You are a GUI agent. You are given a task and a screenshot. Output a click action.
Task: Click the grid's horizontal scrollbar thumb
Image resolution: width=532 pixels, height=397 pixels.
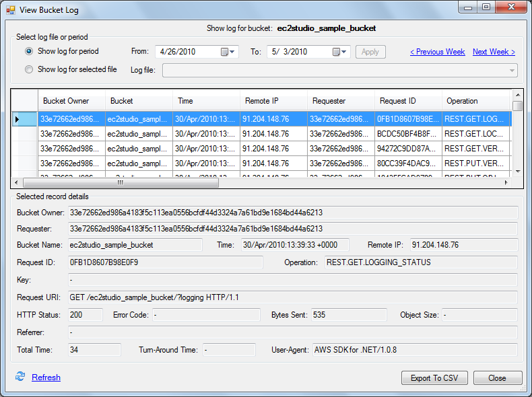(x=121, y=182)
